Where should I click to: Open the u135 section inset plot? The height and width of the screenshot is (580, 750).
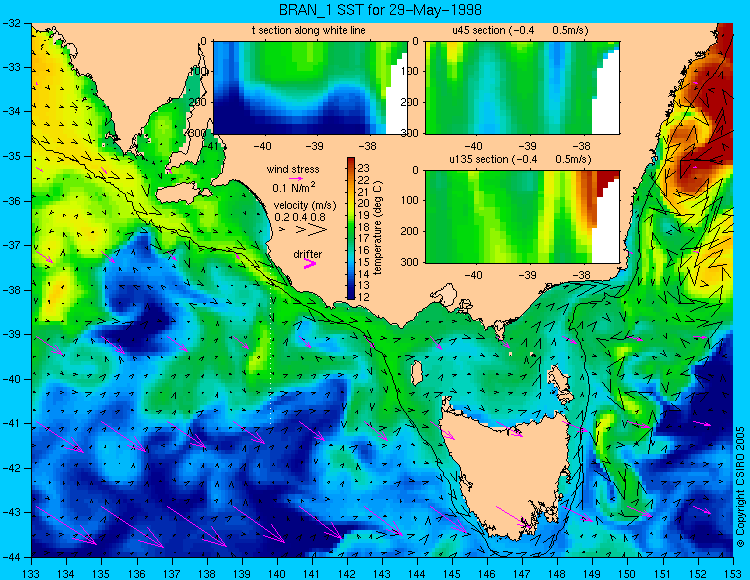click(522, 217)
